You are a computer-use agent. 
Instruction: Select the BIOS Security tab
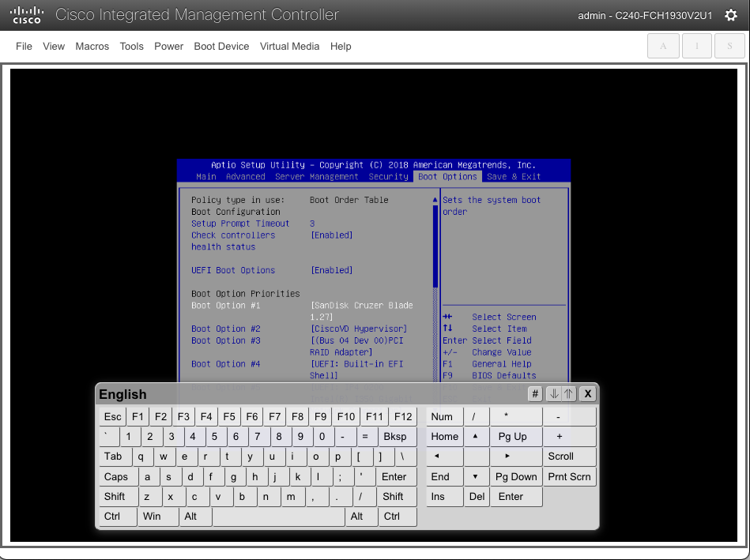point(388,176)
